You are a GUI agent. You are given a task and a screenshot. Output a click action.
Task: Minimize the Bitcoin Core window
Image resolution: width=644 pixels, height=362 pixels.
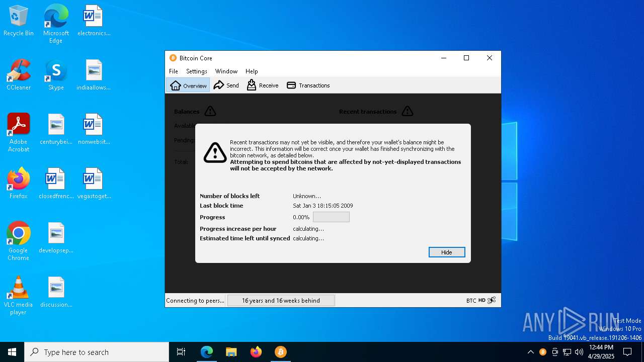444,58
